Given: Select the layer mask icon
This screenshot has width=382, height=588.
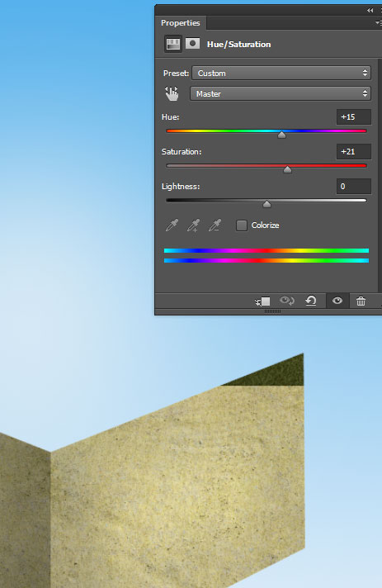Looking at the screenshot, I should point(192,44).
